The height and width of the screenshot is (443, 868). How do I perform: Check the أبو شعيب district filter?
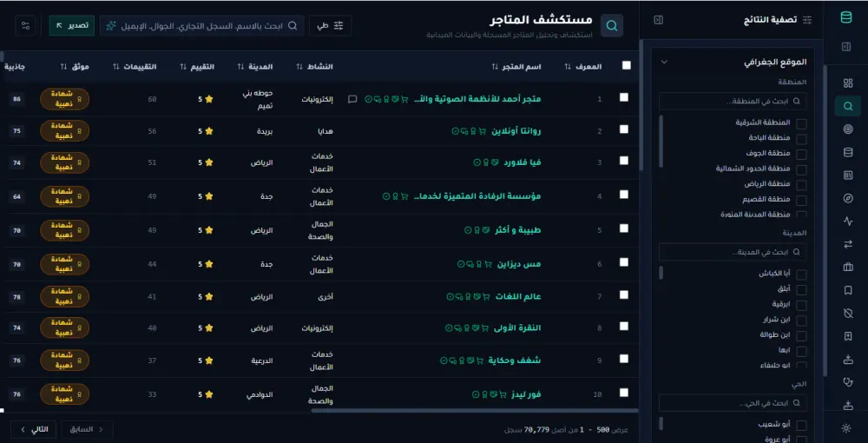(x=801, y=426)
